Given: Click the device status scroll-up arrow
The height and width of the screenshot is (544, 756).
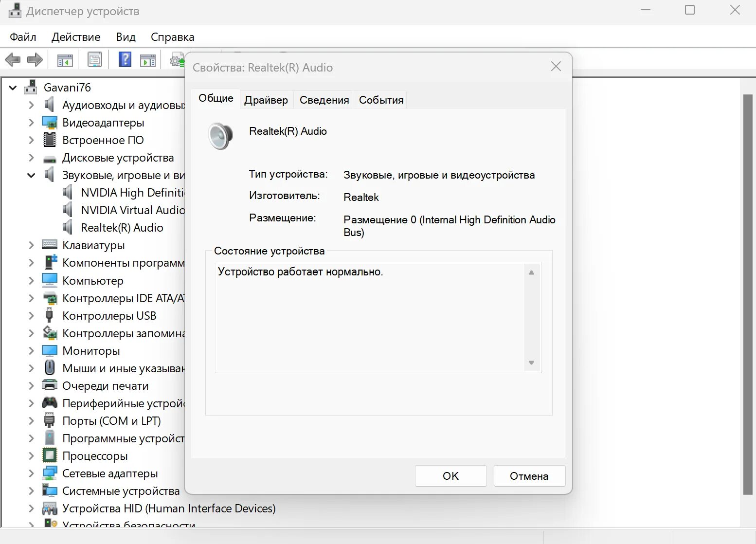Looking at the screenshot, I should coord(531,272).
